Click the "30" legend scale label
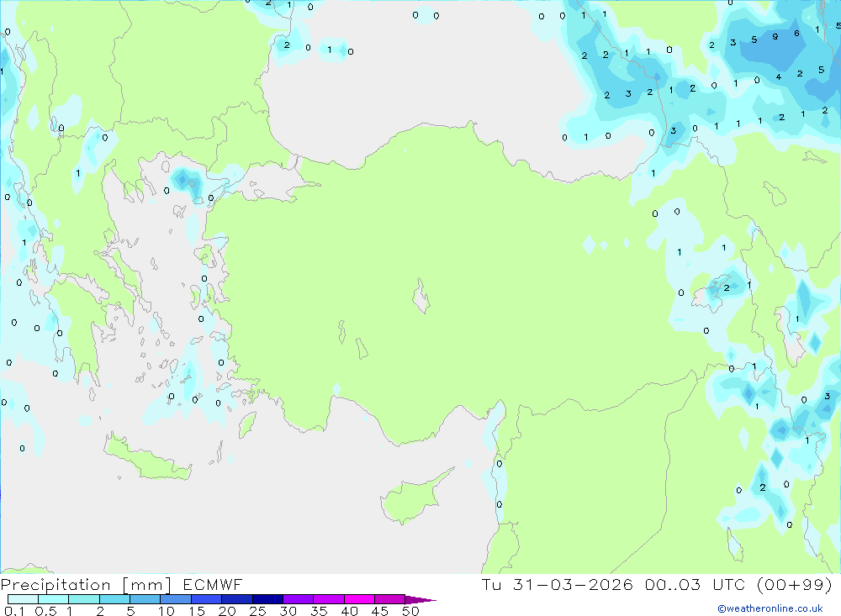841x616 pixels. click(x=288, y=611)
